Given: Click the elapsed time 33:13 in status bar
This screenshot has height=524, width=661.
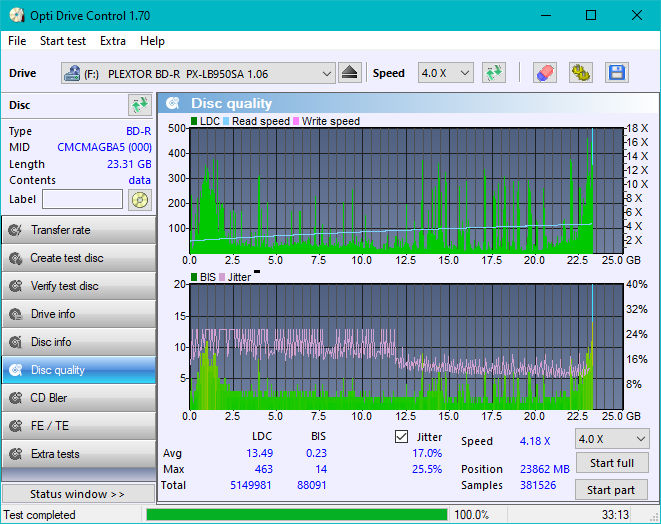Looking at the screenshot, I should [615, 515].
